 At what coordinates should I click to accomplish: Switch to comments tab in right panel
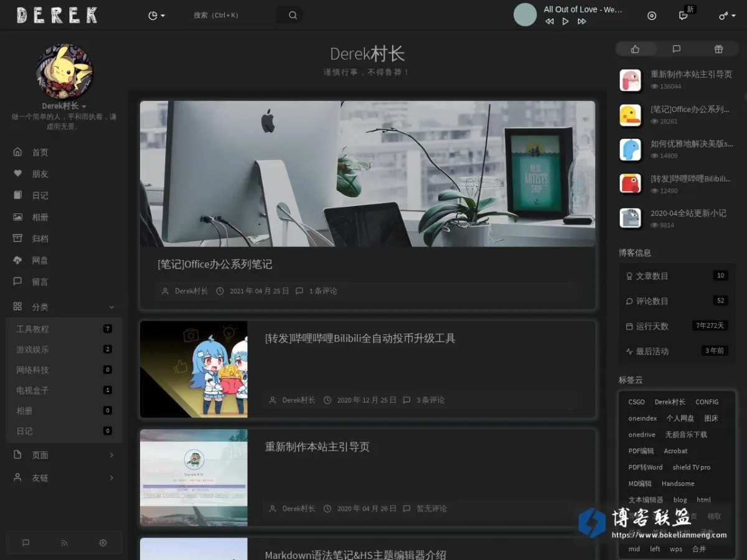[x=677, y=49]
